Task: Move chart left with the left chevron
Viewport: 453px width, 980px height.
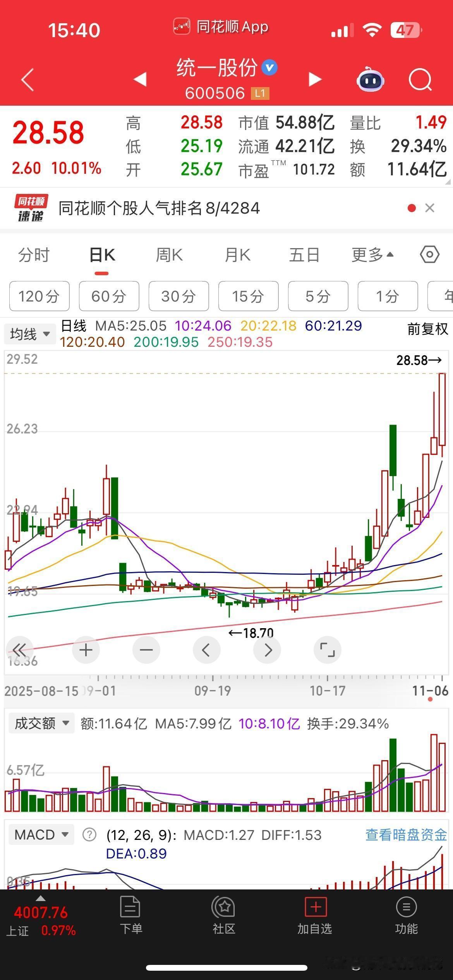Action: (x=206, y=650)
